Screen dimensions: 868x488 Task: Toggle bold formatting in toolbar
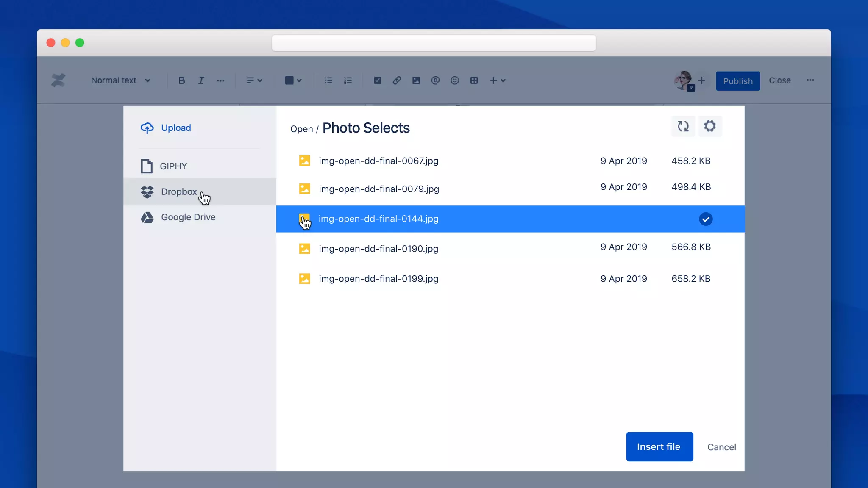[181, 80]
